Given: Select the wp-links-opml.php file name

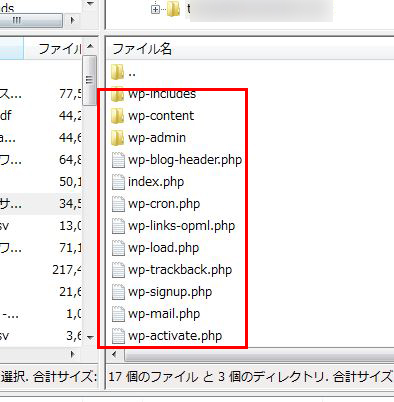Looking at the screenshot, I should 182,226.
